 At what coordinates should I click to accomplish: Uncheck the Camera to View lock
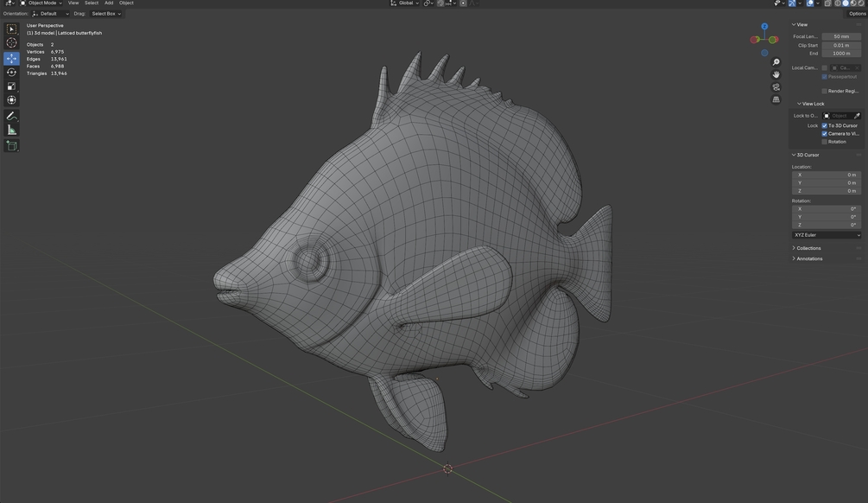[x=824, y=133]
